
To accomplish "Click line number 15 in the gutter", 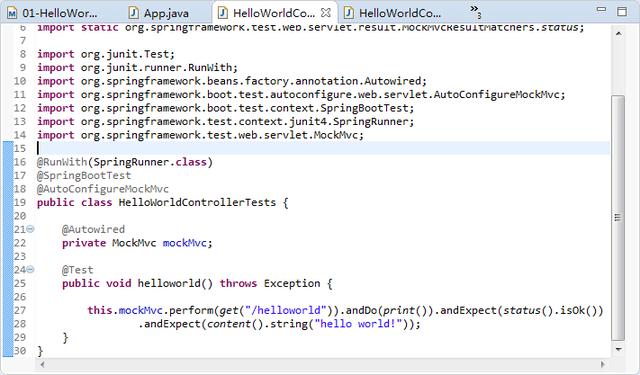I will tap(20, 148).
